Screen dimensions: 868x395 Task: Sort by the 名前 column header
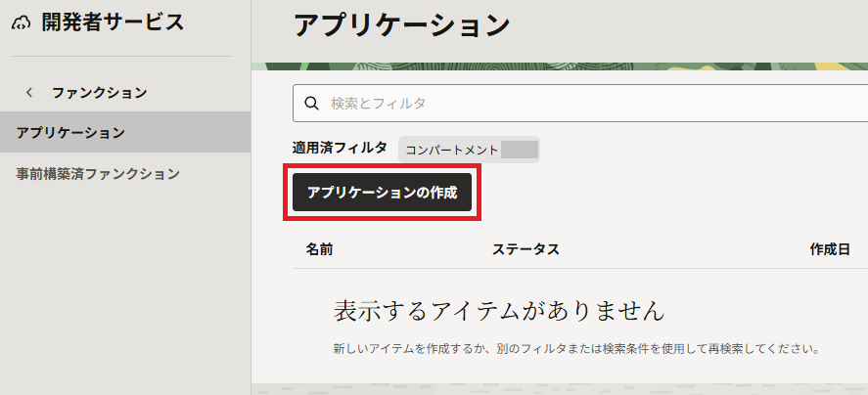[319, 249]
